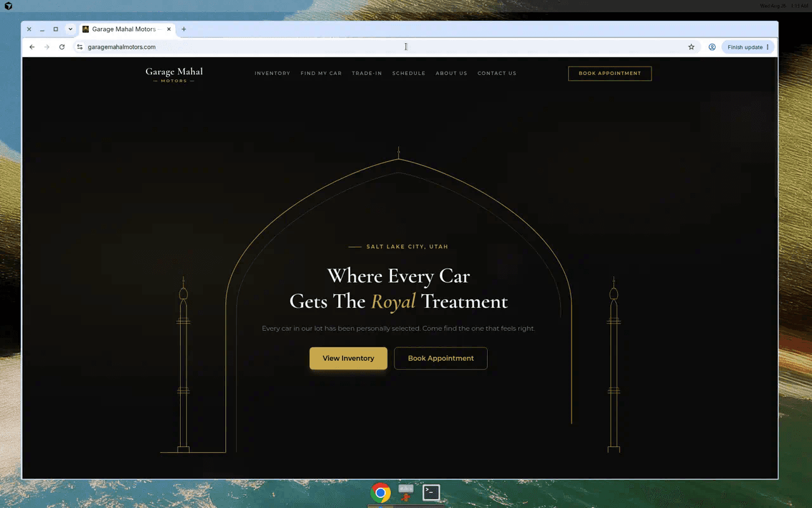Close the Garage Mahal Motors tab

[169, 29]
